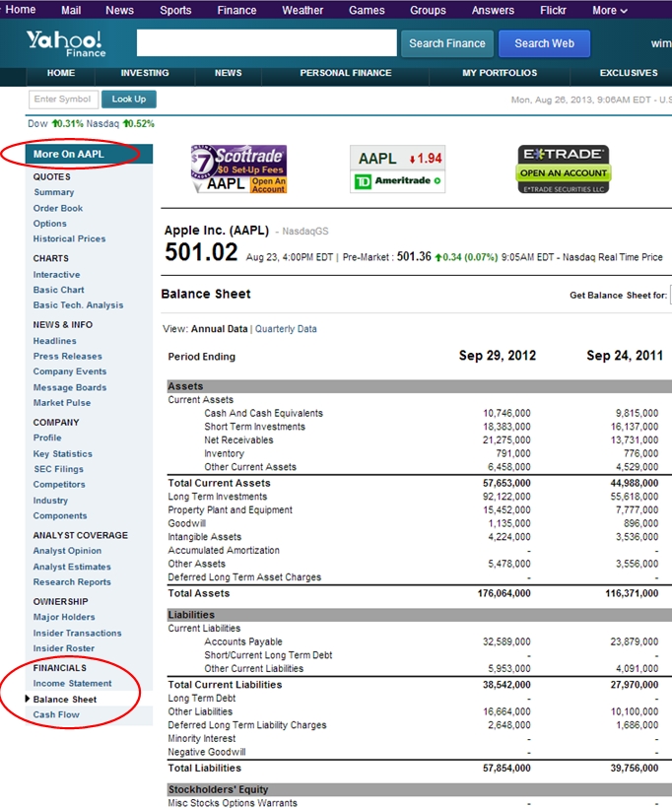This screenshot has height=808, width=672.
Task: Click Total Liabilities value 57,854,000
Action: pos(506,769)
